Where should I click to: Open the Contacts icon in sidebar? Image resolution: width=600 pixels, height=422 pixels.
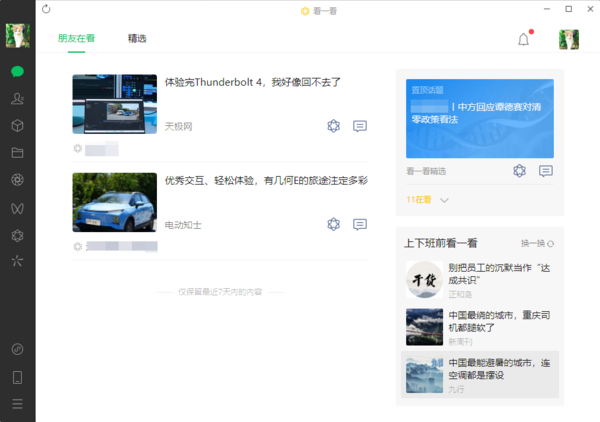pyautogui.click(x=17, y=99)
